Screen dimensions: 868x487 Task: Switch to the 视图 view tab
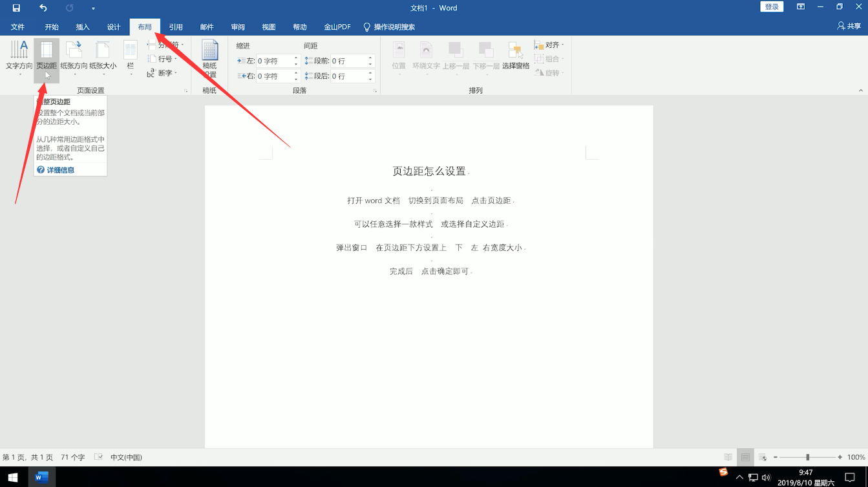click(269, 27)
